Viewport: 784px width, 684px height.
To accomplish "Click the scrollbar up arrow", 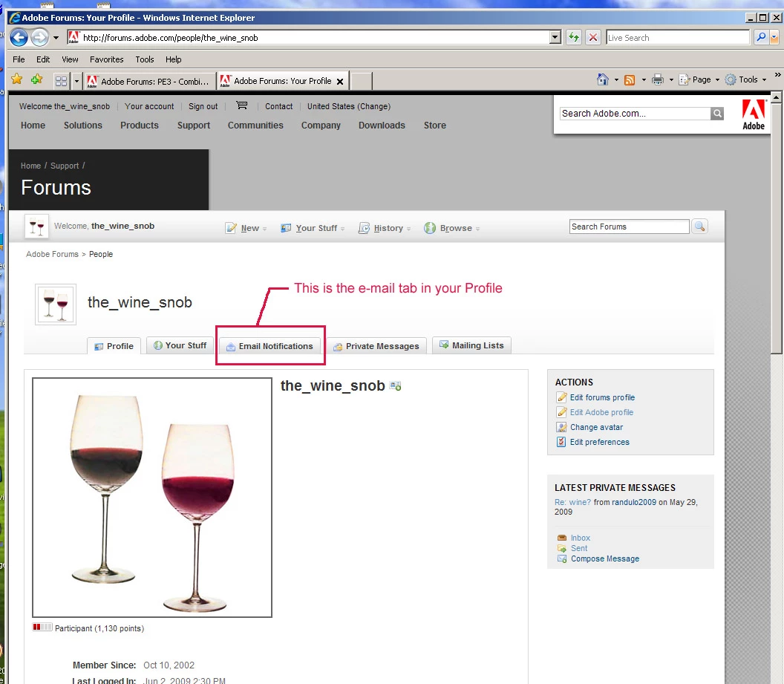I will pos(776,97).
